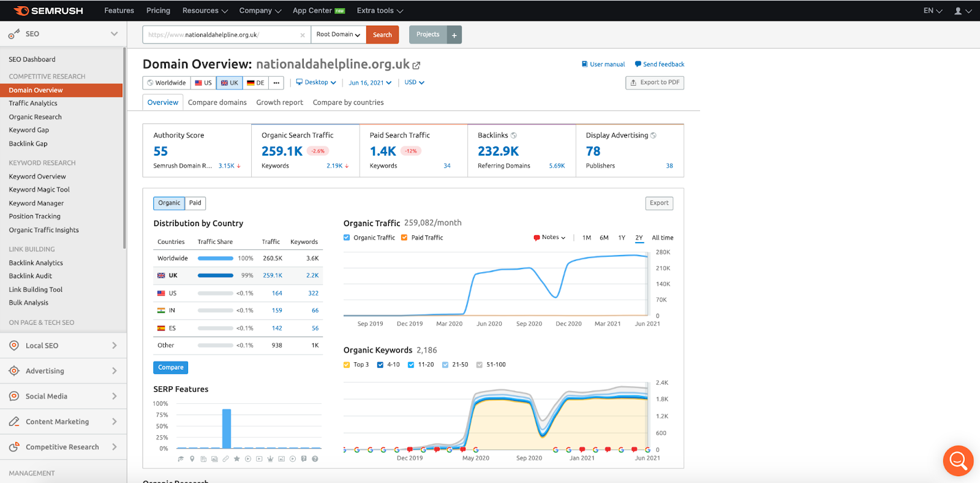Add a project with the plus button
This screenshot has height=483, width=980.
(x=454, y=35)
